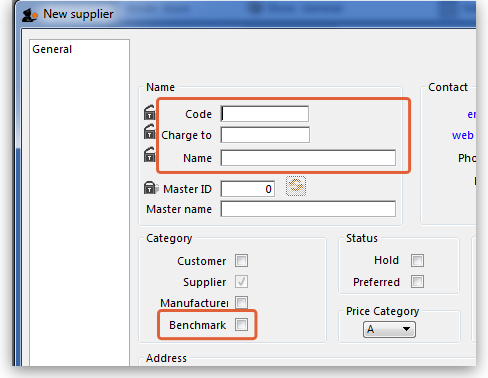The width and height of the screenshot is (488, 378).
Task: Focus the Code input field
Action: [x=265, y=114]
